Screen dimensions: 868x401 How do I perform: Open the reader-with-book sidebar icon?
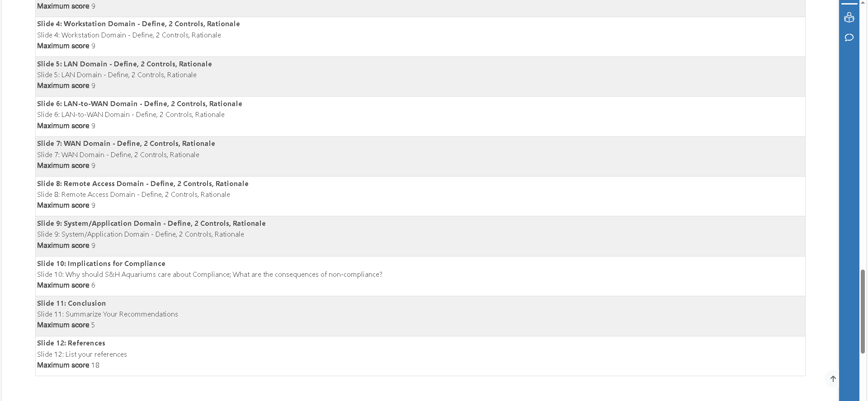pos(849,18)
